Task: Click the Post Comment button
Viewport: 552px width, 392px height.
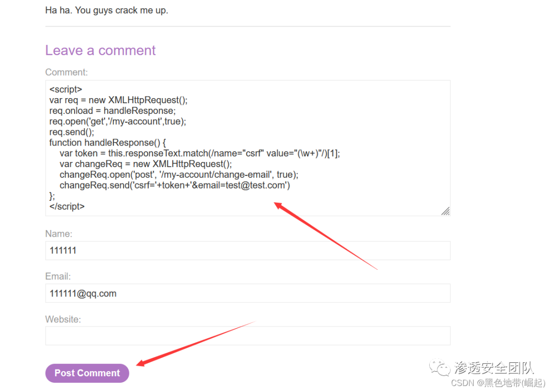Action: tap(87, 373)
